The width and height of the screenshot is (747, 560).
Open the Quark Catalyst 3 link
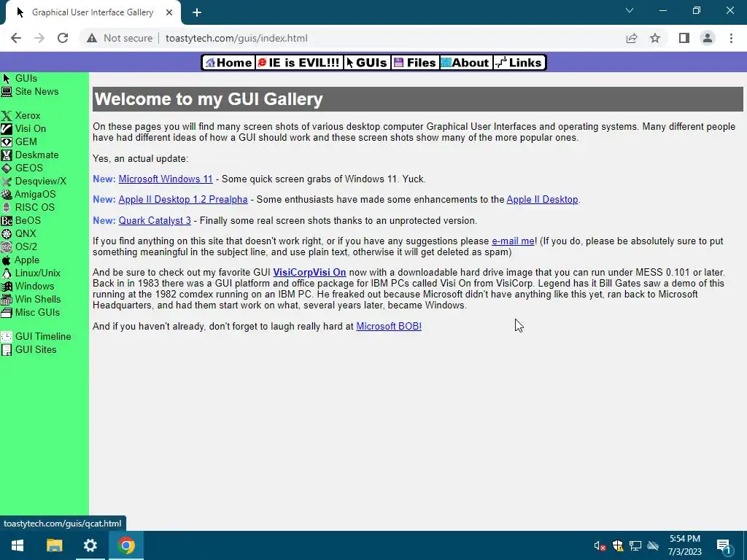[155, 220]
